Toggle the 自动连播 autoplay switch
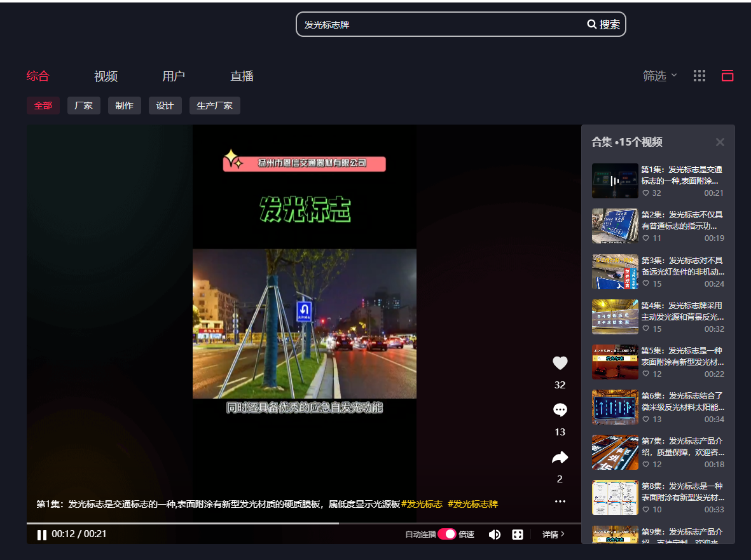Screen dimensions: 751x560 [446, 534]
